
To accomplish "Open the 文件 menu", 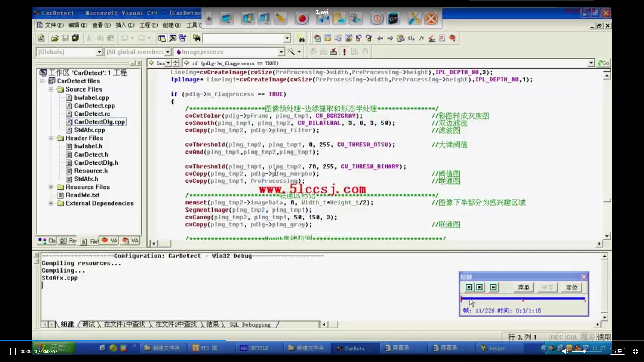I will pyautogui.click(x=54, y=25).
